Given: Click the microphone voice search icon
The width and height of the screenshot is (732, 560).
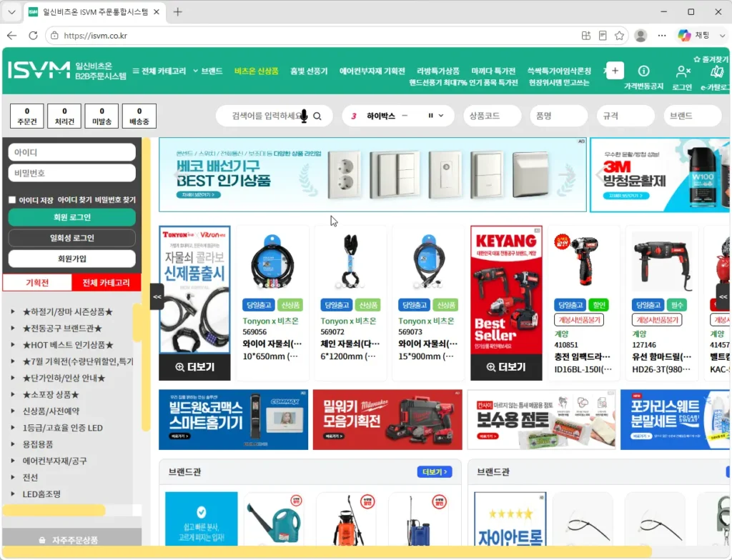Looking at the screenshot, I should coord(304,116).
